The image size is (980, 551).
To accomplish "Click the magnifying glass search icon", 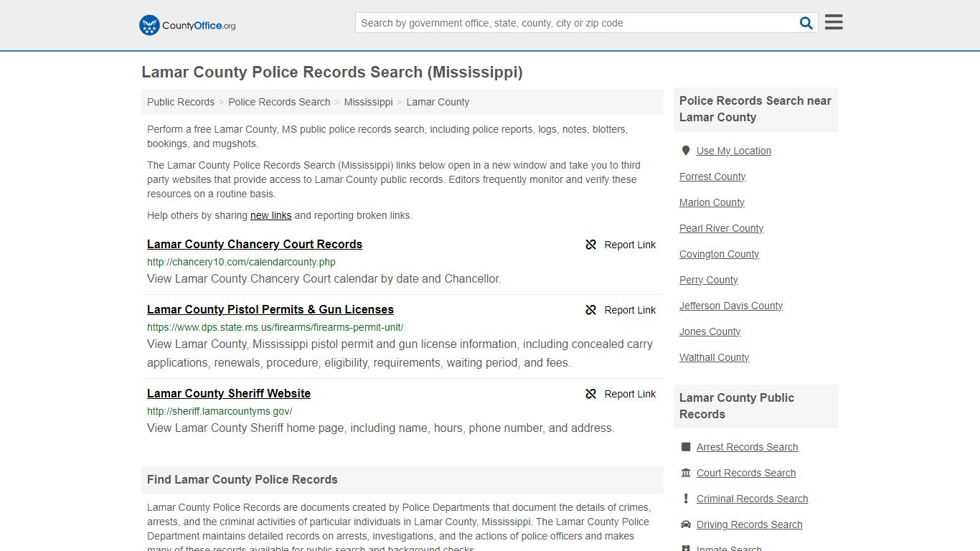I will click(x=806, y=23).
